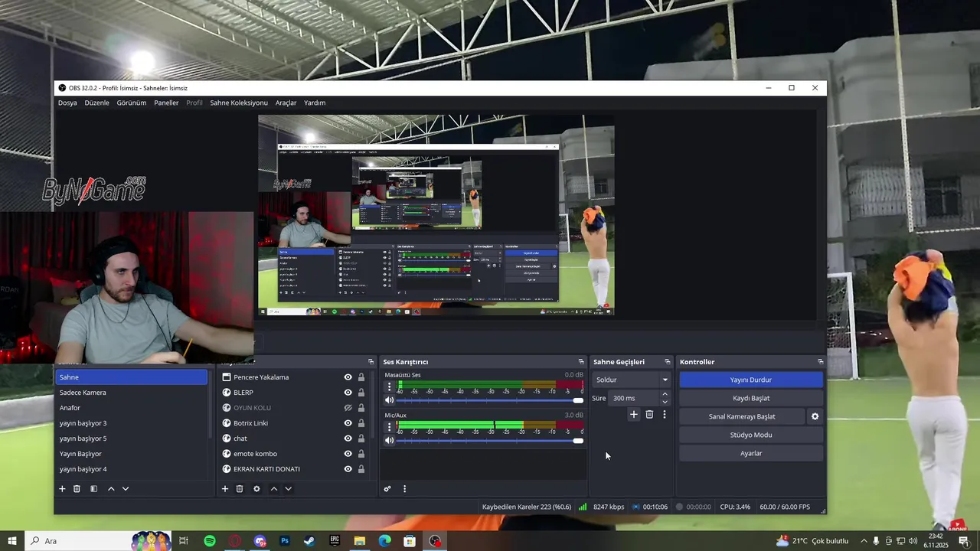
Task: Show the OYUN KOLU source
Action: (348, 408)
